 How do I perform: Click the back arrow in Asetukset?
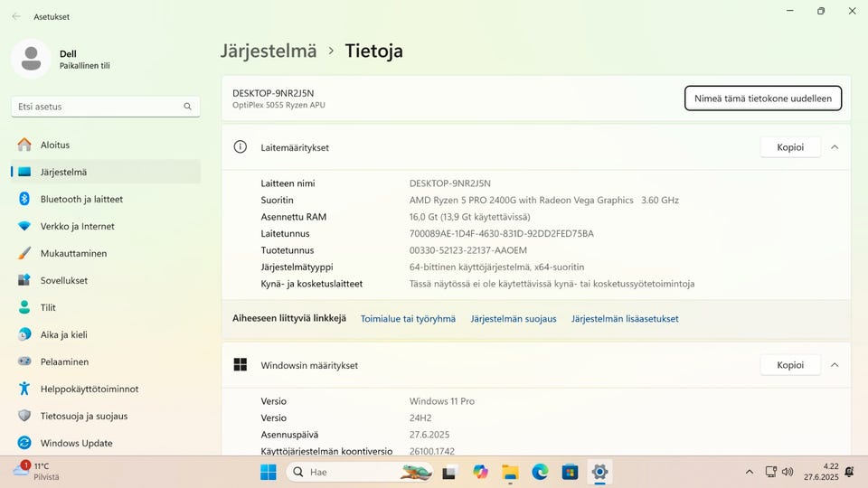16,16
